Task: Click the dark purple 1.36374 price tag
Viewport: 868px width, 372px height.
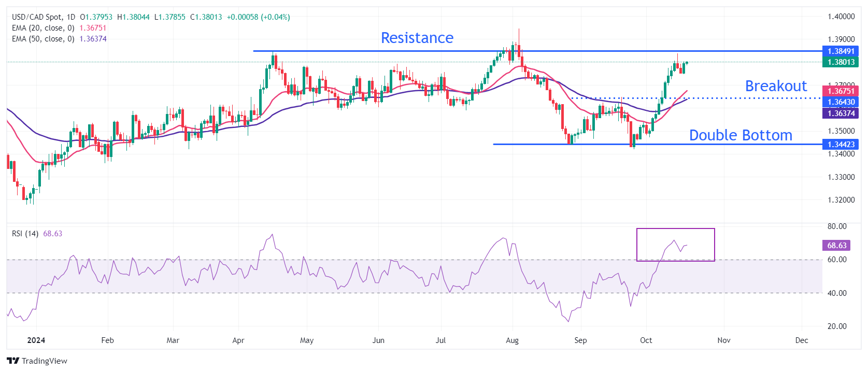Action: (840, 113)
